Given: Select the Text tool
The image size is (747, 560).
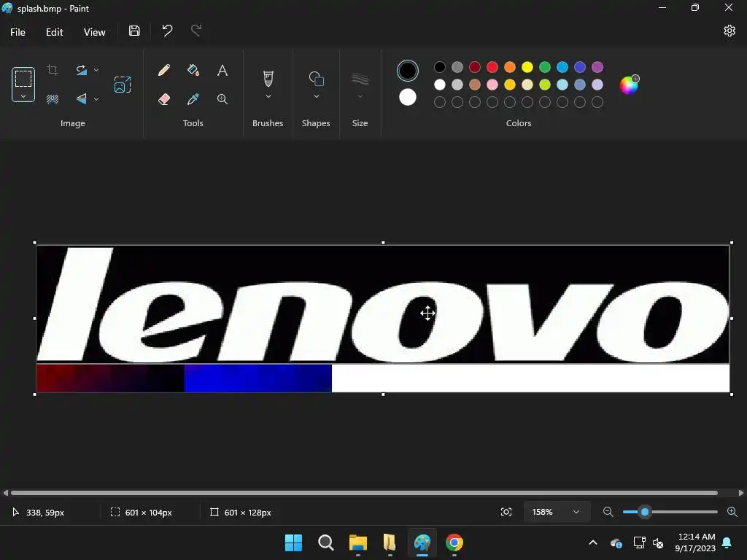Looking at the screenshot, I should pyautogui.click(x=222, y=71).
